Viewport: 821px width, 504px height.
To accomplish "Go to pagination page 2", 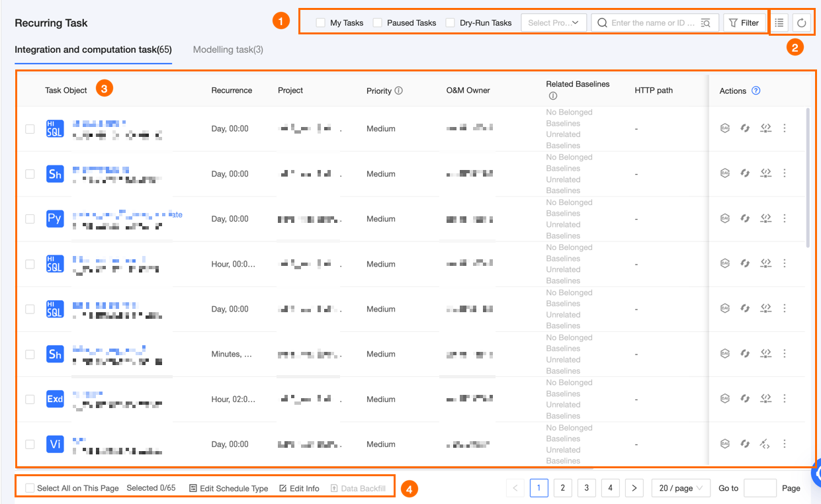I will click(x=562, y=488).
